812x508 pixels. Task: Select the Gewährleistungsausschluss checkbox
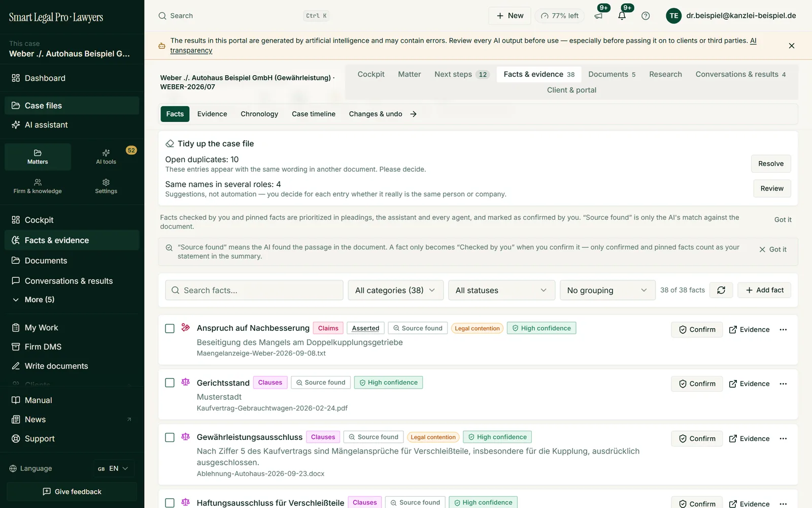pyautogui.click(x=170, y=437)
